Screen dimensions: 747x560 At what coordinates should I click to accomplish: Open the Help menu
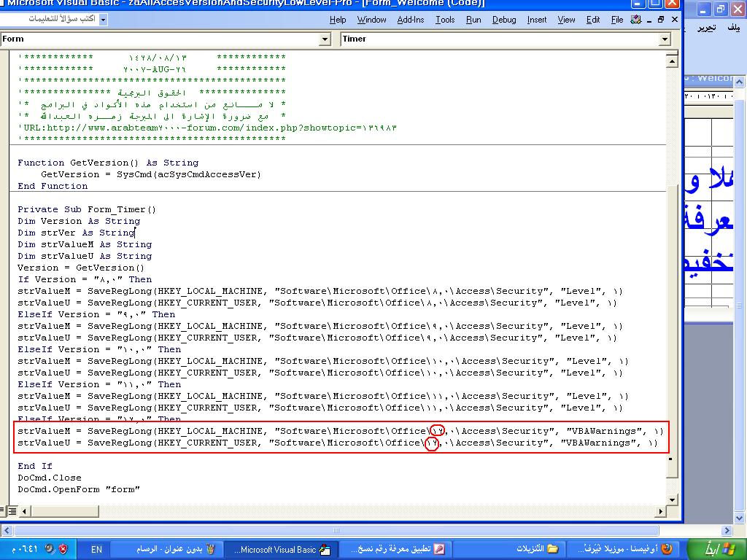pyautogui.click(x=338, y=20)
